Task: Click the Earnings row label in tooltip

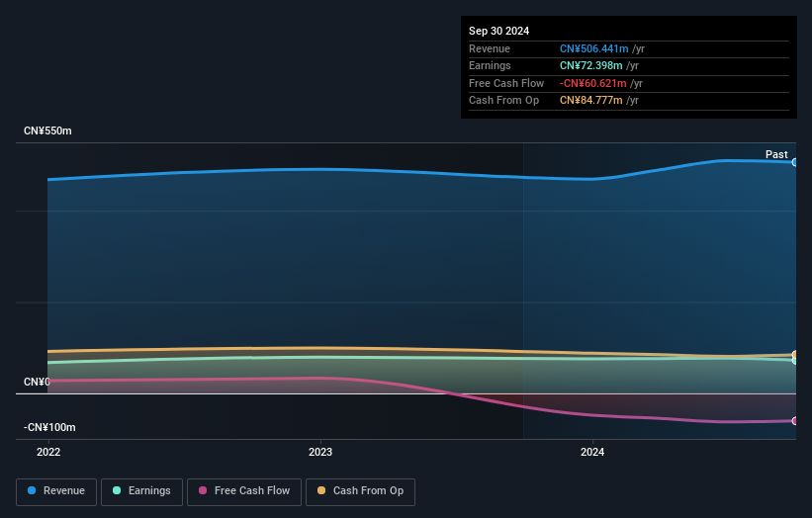Action: coord(490,65)
